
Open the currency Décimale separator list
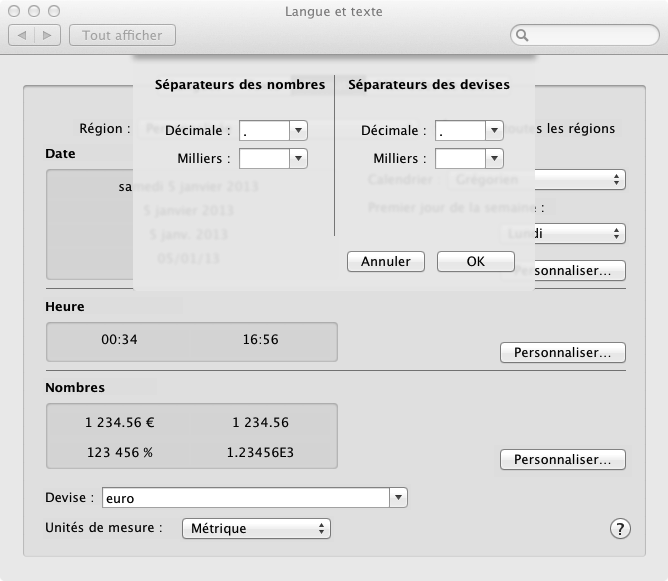point(493,131)
